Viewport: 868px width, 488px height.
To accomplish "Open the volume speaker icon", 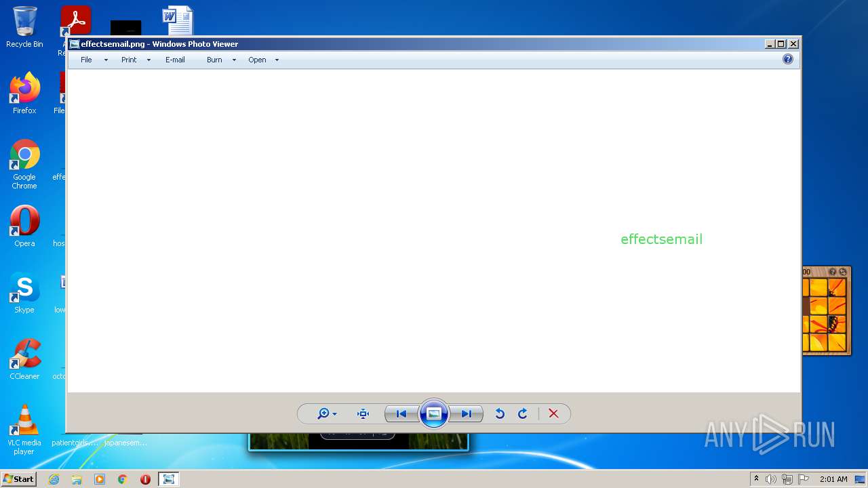I will coord(770,479).
